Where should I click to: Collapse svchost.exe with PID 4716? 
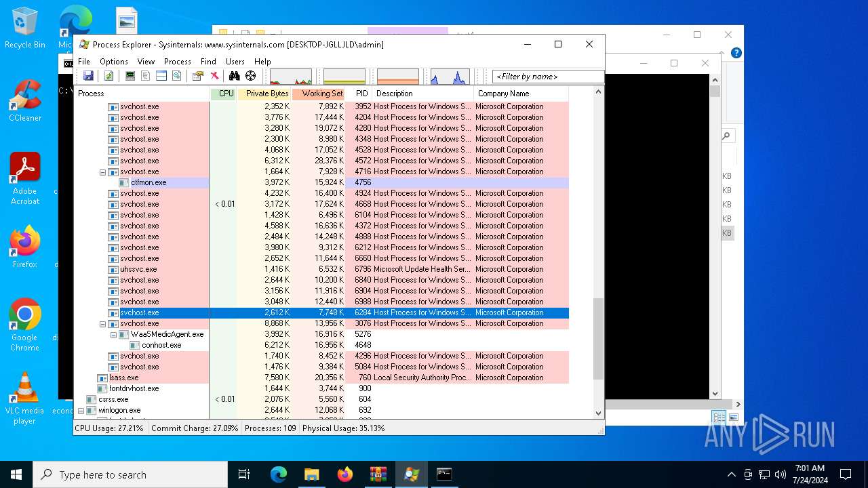tap(103, 172)
